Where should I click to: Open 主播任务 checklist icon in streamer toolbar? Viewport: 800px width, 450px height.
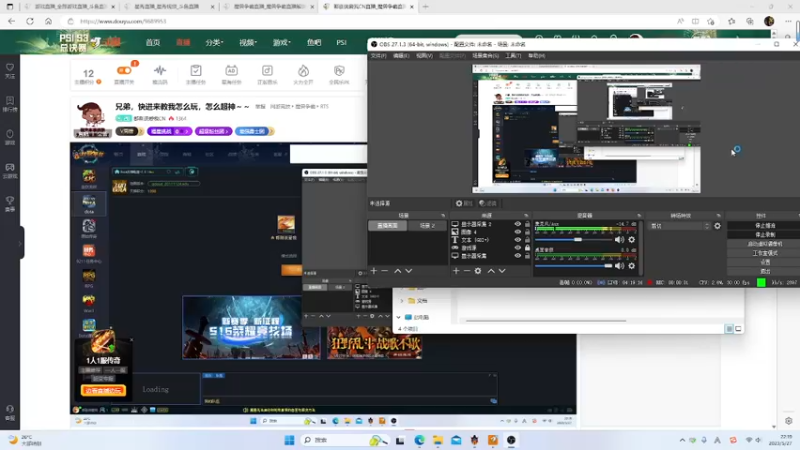click(x=196, y=74)
